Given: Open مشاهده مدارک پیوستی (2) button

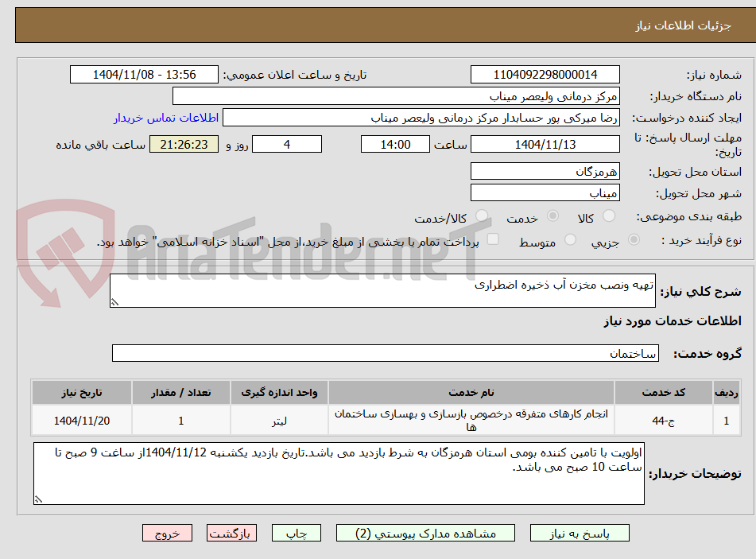Looking at the screenshot, I should (x=425, y=533).
